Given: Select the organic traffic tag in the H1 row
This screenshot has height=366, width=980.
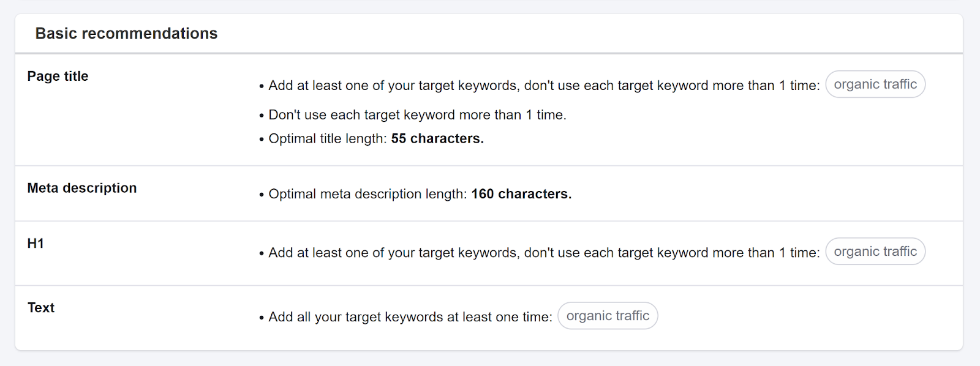Looking at the screenshot, I should pyautogui.click(x=875, y=251).
